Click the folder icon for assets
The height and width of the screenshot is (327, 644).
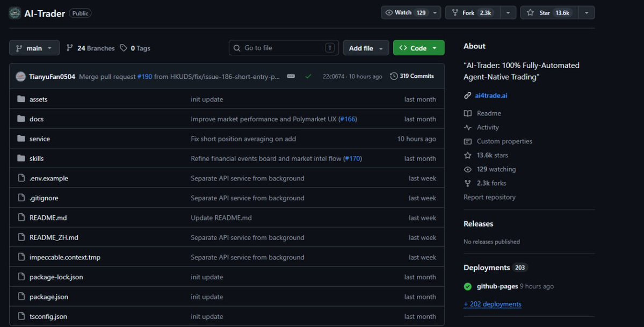click(21, 99)
